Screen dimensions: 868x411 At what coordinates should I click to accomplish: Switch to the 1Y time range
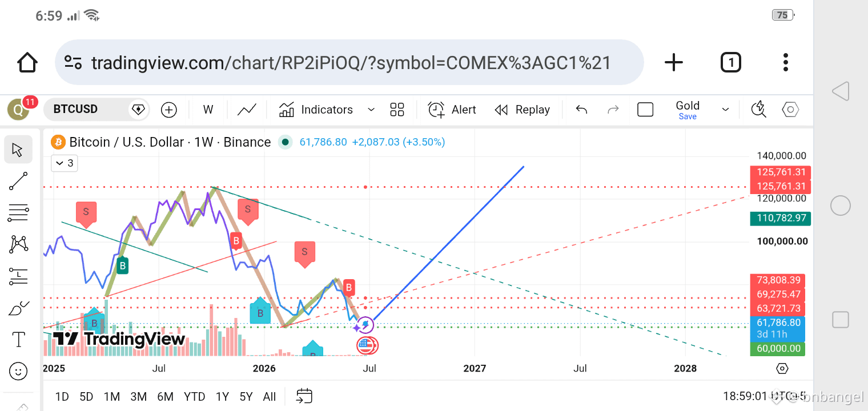click(x=222, y=397)
